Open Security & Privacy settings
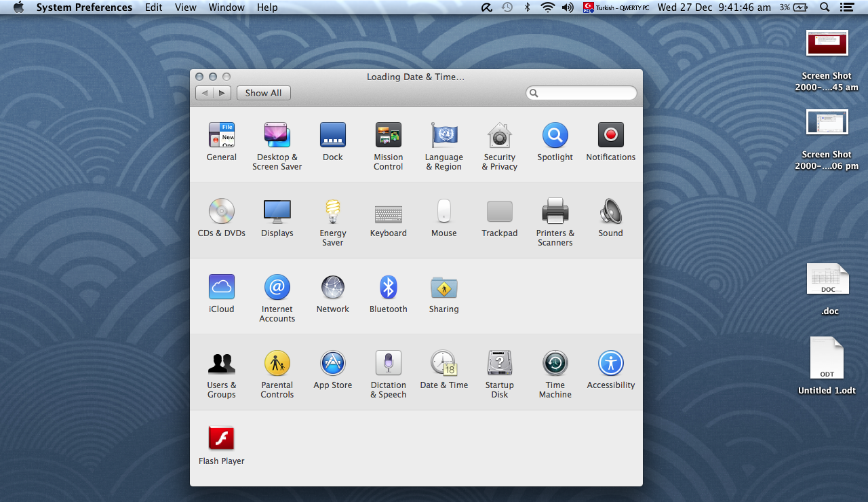The height and width of the screenshot is (502, 868). [x=499, y=136]
